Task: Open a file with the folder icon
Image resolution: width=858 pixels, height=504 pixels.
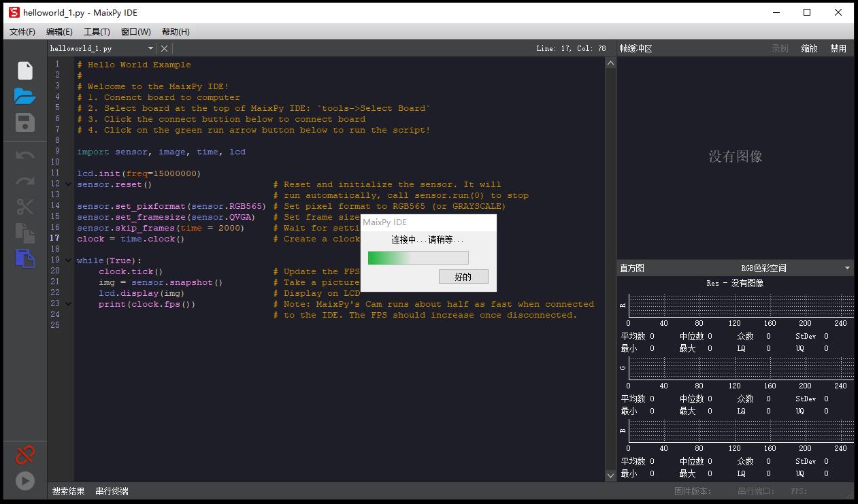Action: 25,97
